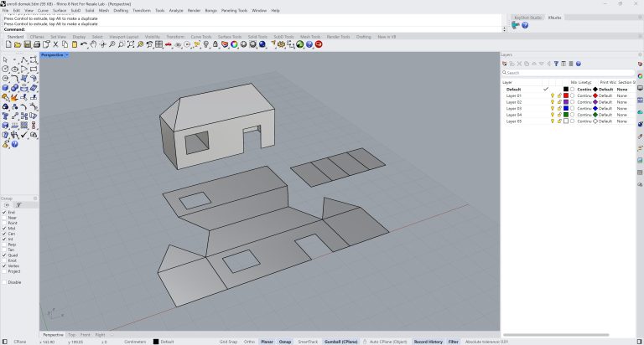The height and width of the screenshot is (345, 644).
Task: Switch to the Solid Tools toolbar tab
Action: 257,37
